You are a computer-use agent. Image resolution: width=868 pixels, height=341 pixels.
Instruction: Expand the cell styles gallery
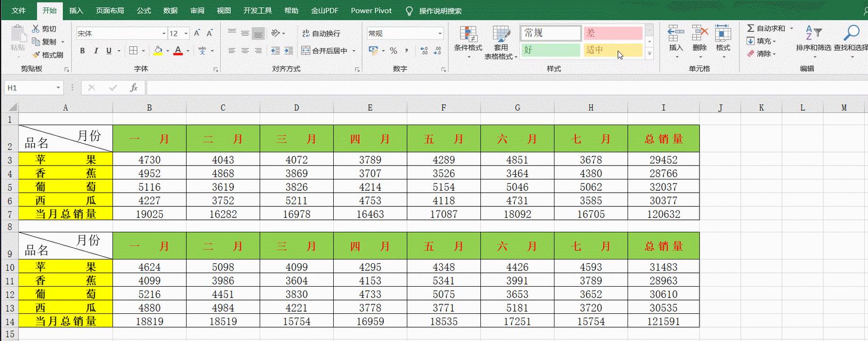tap(649, 53)
